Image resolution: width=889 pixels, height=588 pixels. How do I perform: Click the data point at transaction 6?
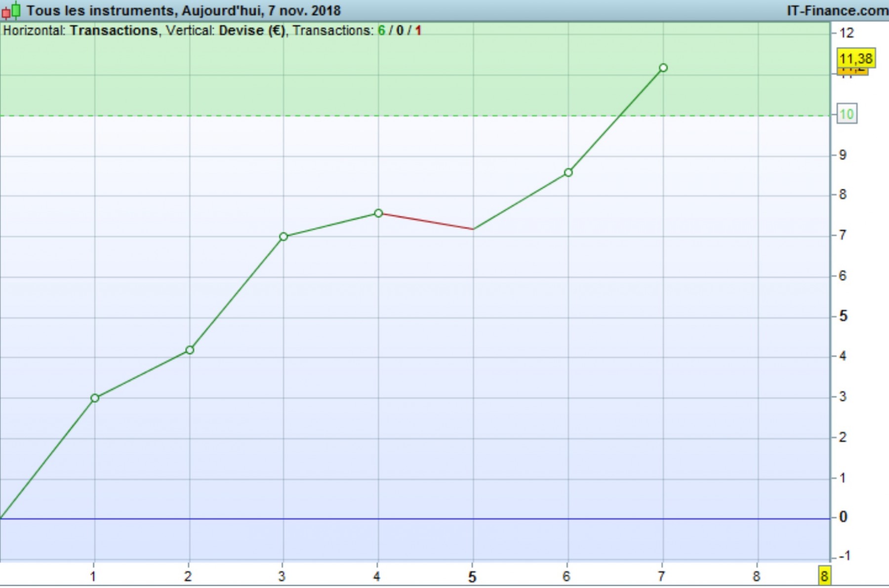click(568, 172)
